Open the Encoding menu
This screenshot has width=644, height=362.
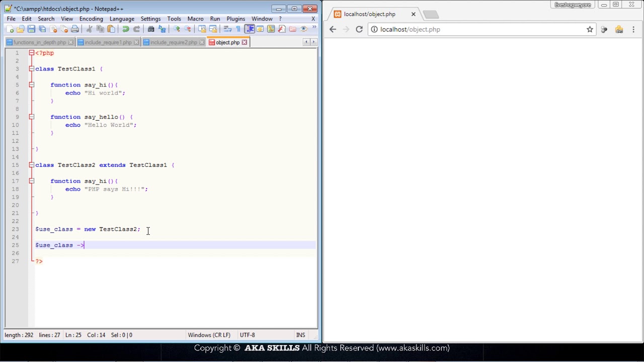pyautogui.click(x=91, y=19)
